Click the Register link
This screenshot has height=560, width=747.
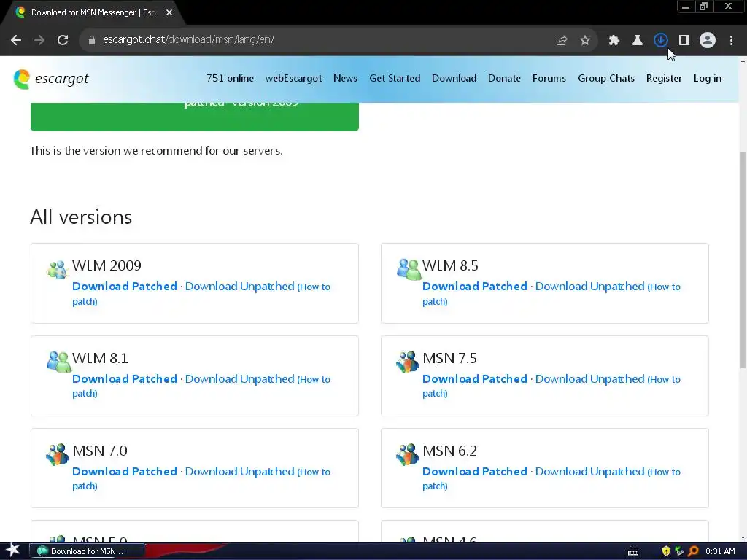(x=664, y=79)
